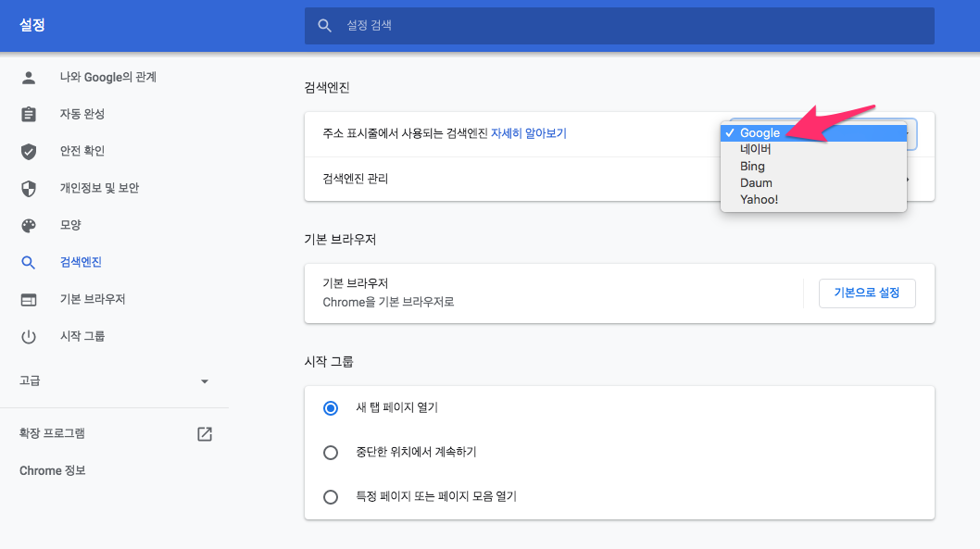This screenshot has height=549, width=980.
Task: Select the 새 탭 페이지 열기 radio button
Action: 331,408
